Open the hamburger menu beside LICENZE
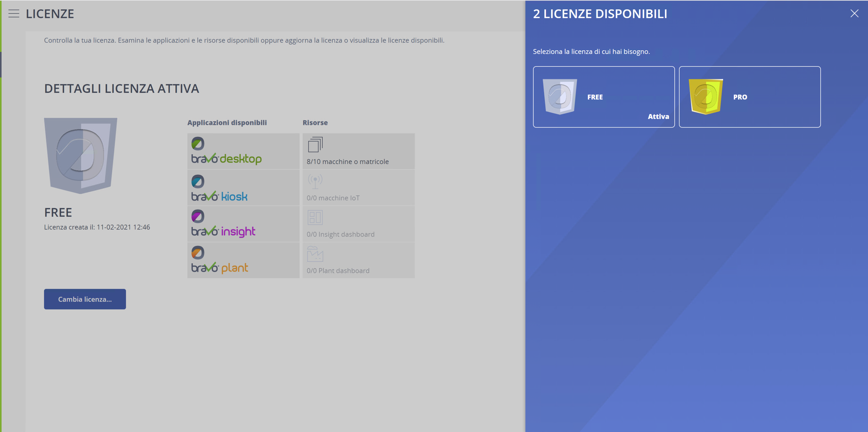This screenshot has width=868, height=432. (x=14, y=13)
